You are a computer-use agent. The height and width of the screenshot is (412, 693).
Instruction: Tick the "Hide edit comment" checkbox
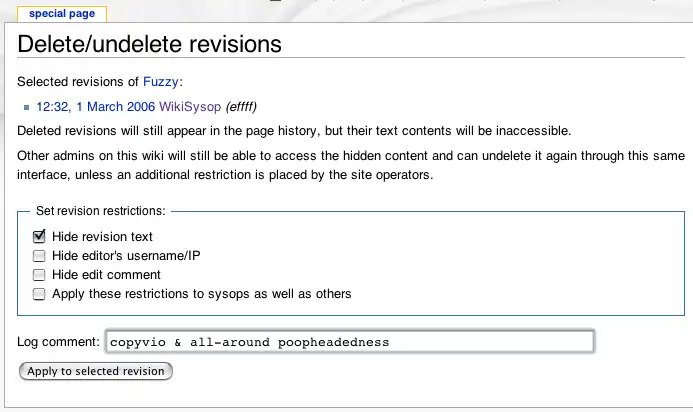point(40,275)
